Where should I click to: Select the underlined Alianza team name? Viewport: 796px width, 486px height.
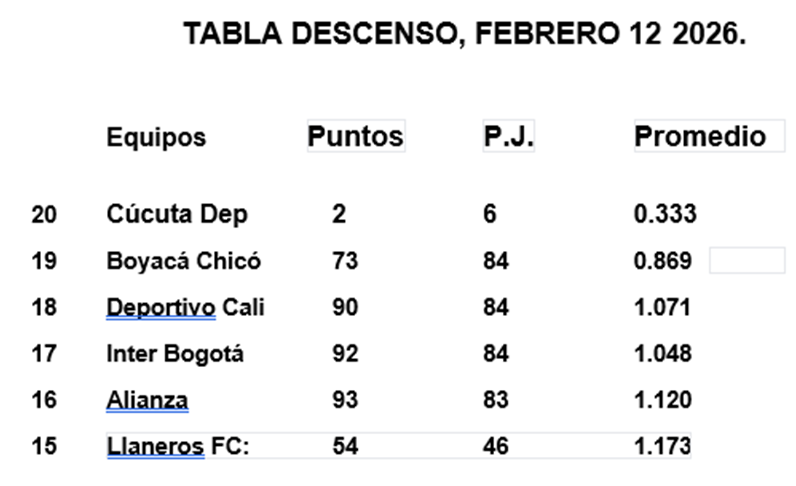click(x=147, y=400)
